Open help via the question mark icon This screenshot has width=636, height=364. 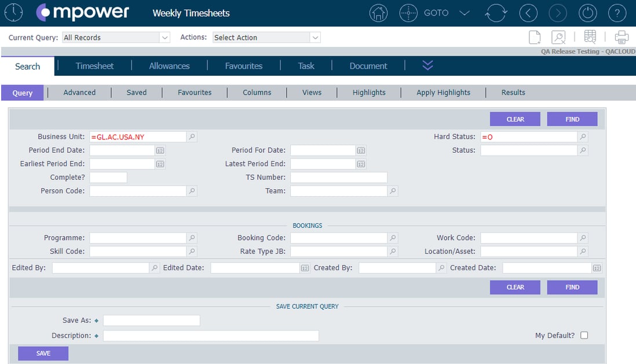[x=617, y=13]
